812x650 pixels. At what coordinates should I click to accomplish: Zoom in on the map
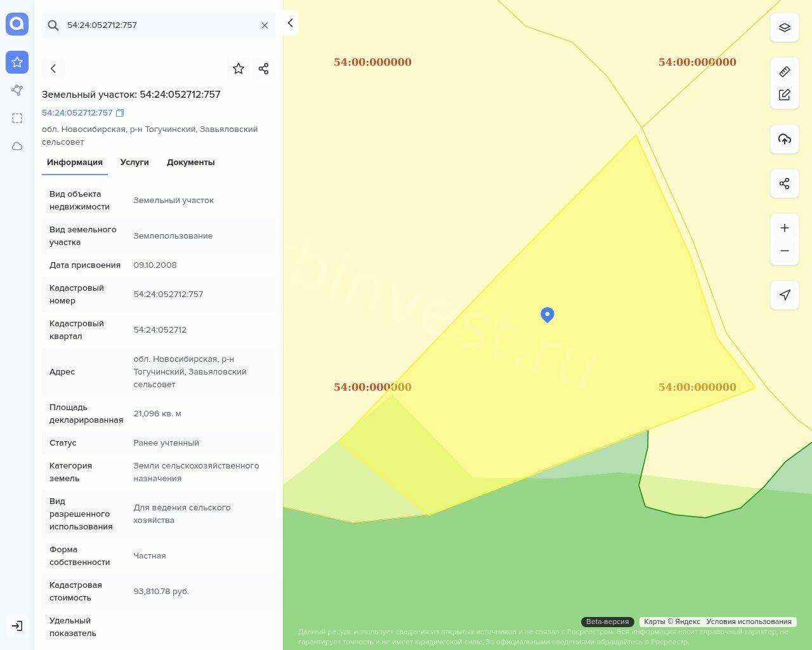pos(784,228)
